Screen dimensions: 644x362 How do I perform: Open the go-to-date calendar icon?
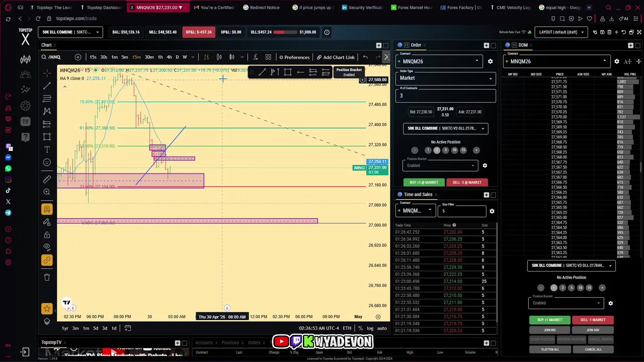click(128, 328)
